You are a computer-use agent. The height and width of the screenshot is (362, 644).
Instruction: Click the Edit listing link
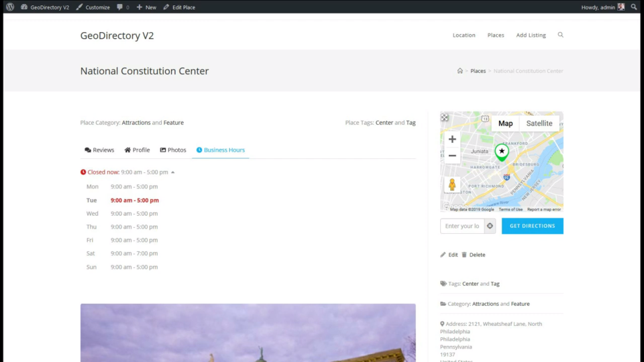449,255
